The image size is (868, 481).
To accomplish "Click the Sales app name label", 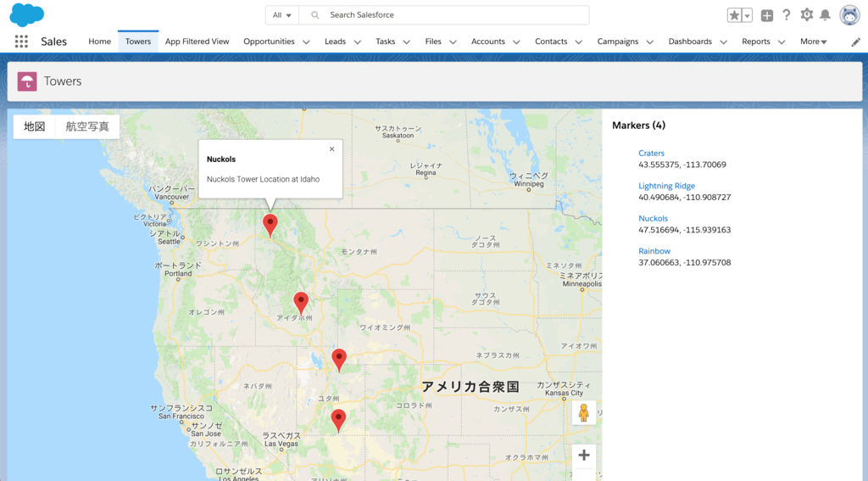I will pos(53,42).
